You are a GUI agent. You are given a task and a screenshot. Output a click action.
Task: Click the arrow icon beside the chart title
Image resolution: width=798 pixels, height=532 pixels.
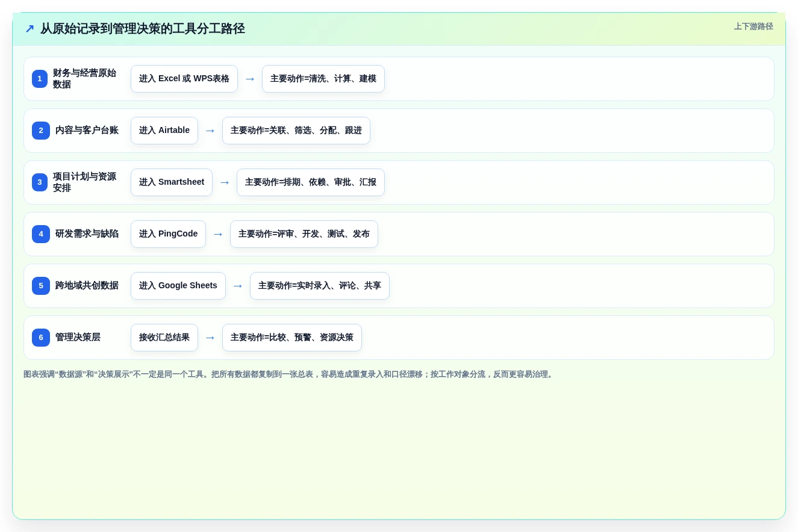tap(30, 29)
